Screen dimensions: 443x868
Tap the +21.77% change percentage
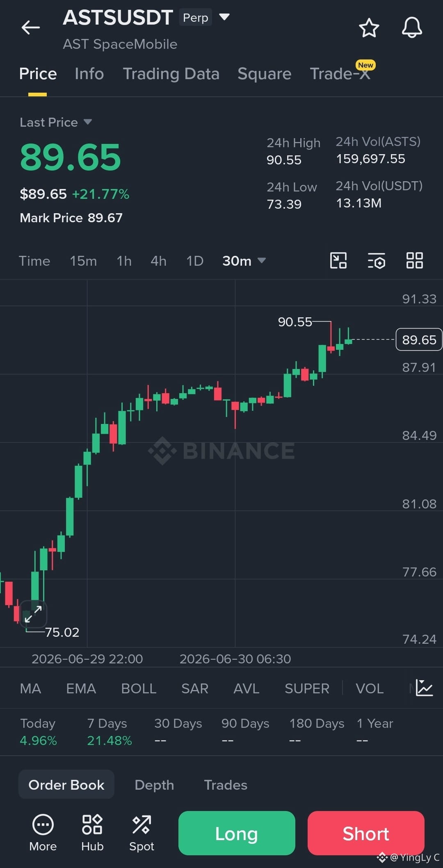100,194
